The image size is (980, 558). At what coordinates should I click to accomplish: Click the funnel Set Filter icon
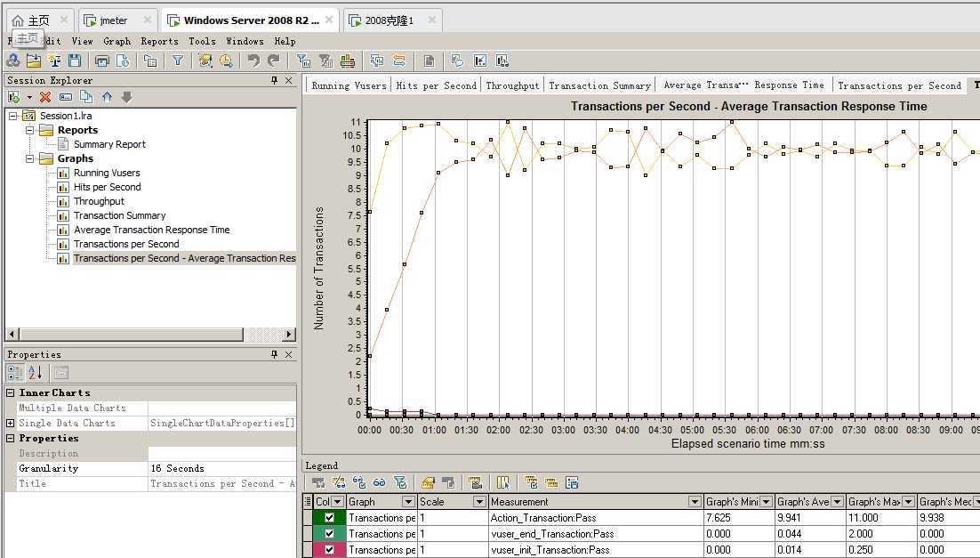[x=178, y=61]
